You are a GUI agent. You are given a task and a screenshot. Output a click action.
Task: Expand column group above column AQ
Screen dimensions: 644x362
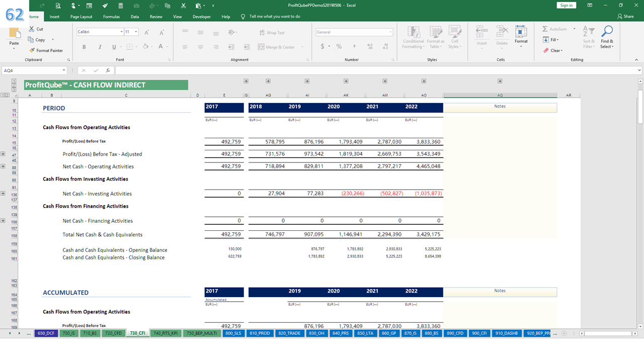pos(500,81)
